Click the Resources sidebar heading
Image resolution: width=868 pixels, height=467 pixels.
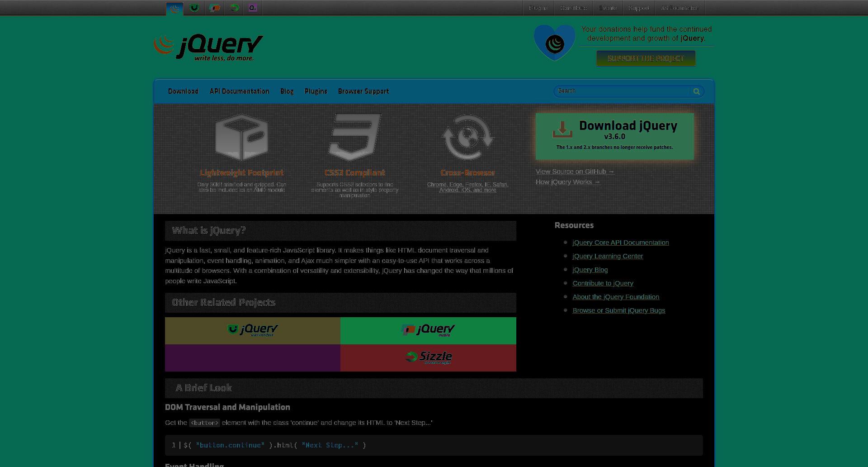[x=574, y=225]
